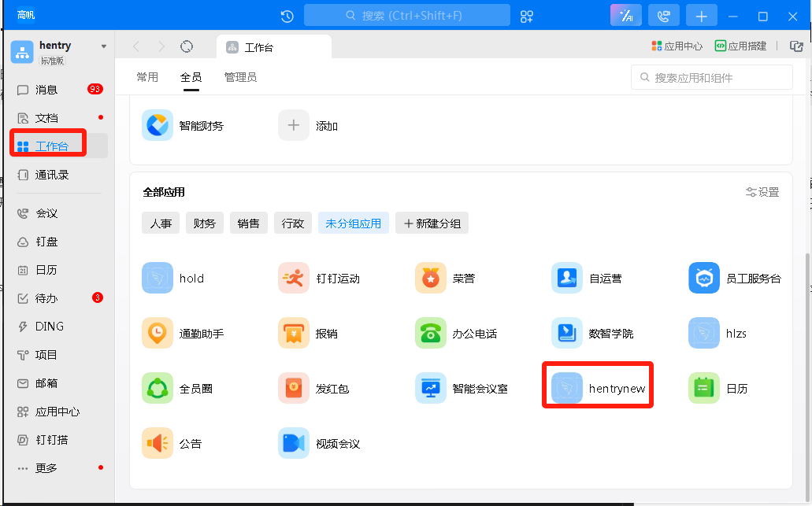Image resolution: width=812 pixels, height=506 pixels.
Task: Open 数智学院 app
Action: point(567,333)
